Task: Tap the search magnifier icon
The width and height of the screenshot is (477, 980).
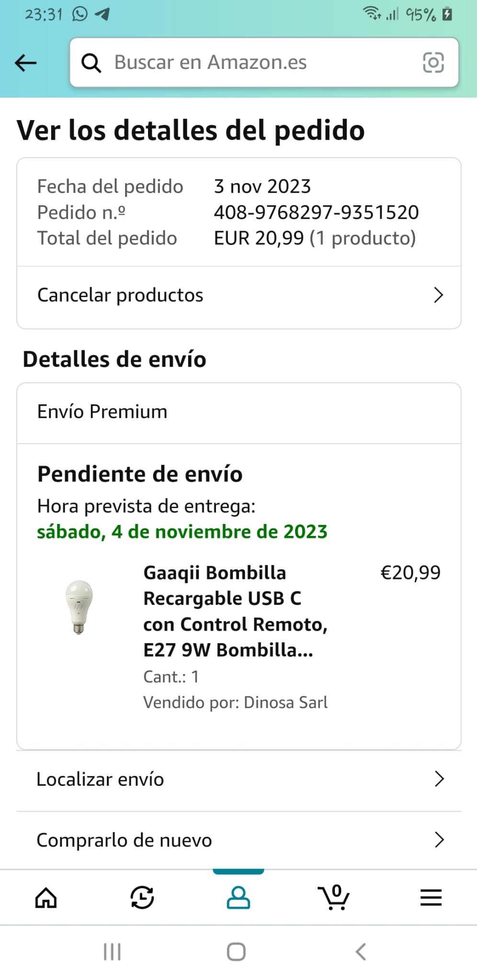Action: tap(91, 63)
